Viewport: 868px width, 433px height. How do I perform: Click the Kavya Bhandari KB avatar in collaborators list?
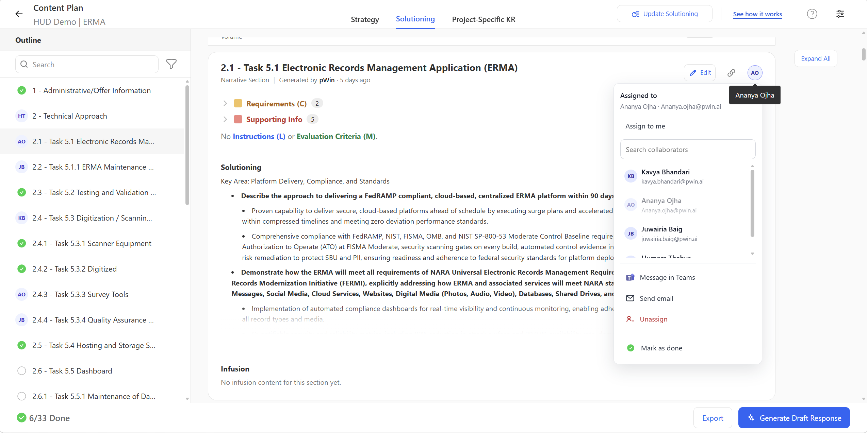[630, 176]
